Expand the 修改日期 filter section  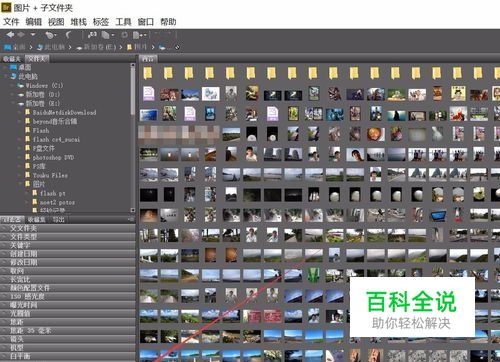click(68, 262)
